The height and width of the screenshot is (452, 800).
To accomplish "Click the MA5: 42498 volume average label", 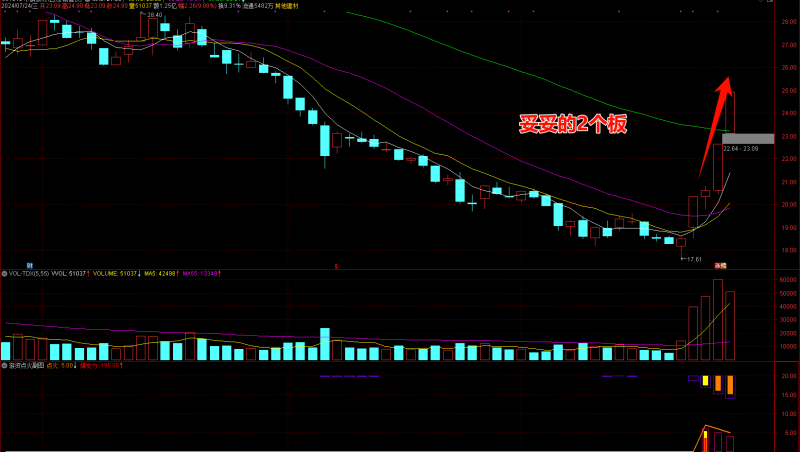I will 161,272.
